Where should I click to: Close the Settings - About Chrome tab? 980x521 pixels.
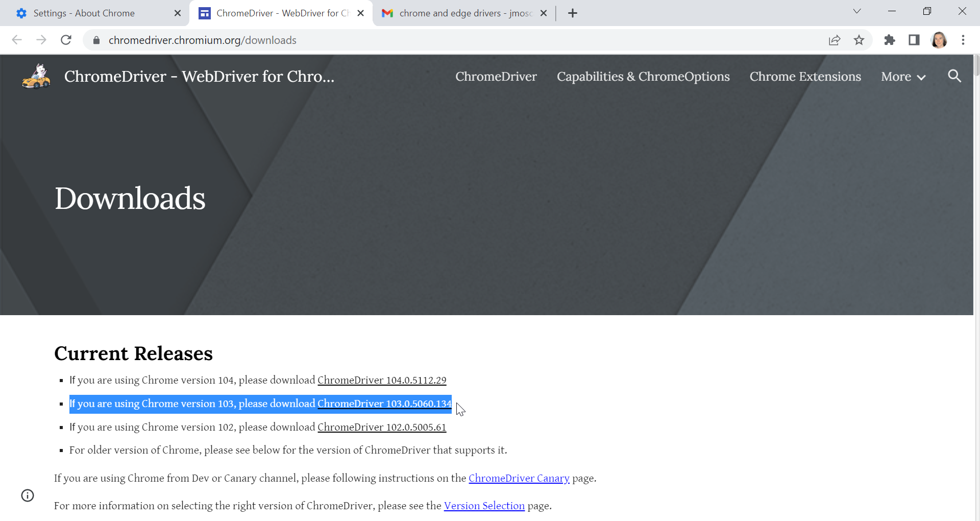[178, 13]
